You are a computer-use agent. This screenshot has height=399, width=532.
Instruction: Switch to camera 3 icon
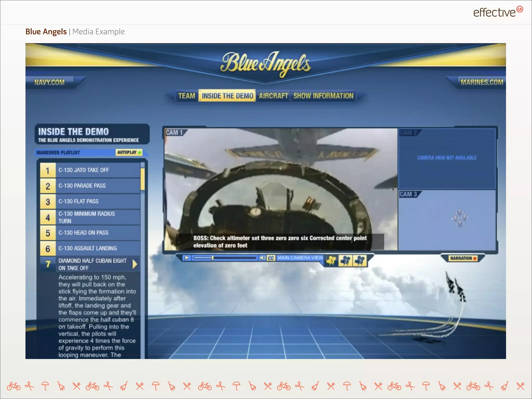tap(360, 261)
